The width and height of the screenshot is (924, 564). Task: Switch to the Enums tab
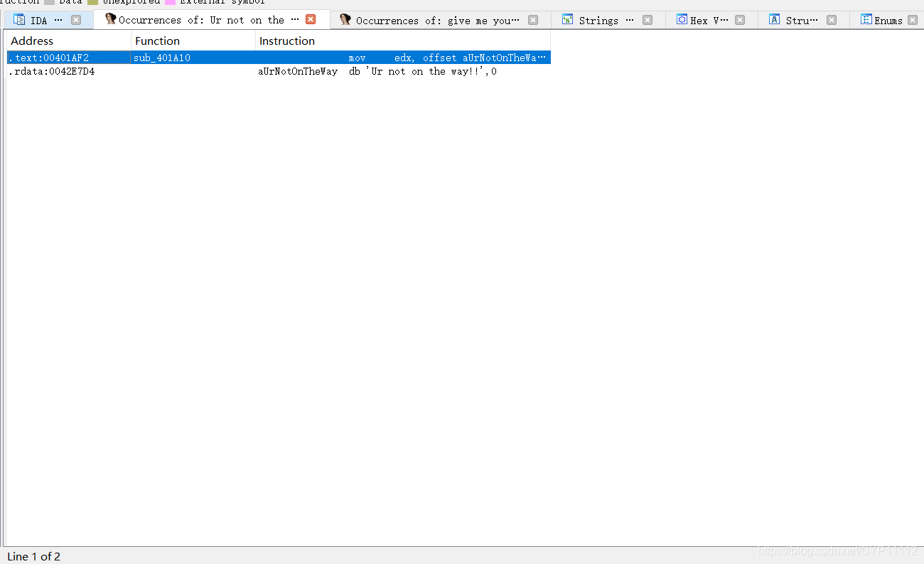pyautogui.click(x=888, y=20)
